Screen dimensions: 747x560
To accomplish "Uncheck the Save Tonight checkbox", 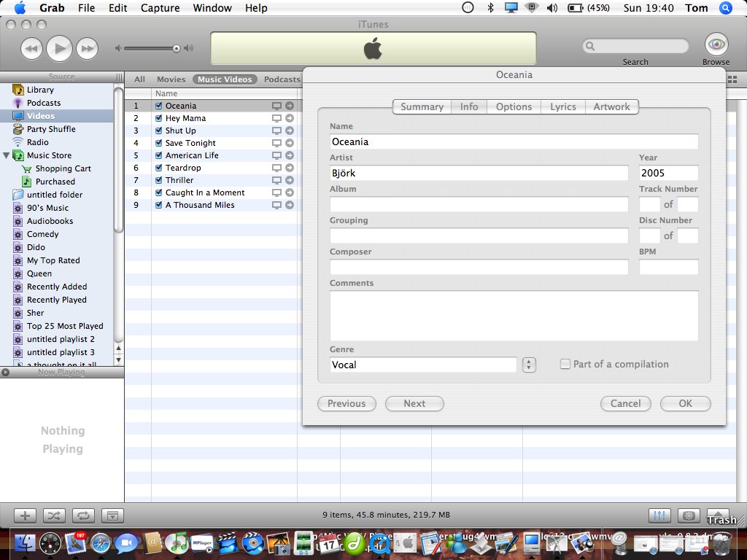I will (158, 143).
